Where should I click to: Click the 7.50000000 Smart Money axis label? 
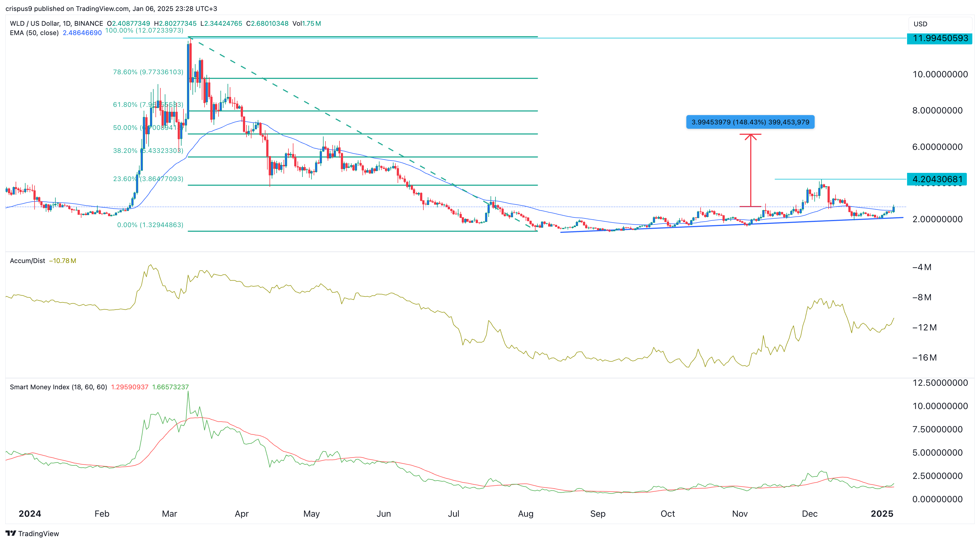click(x=937, y=429)
